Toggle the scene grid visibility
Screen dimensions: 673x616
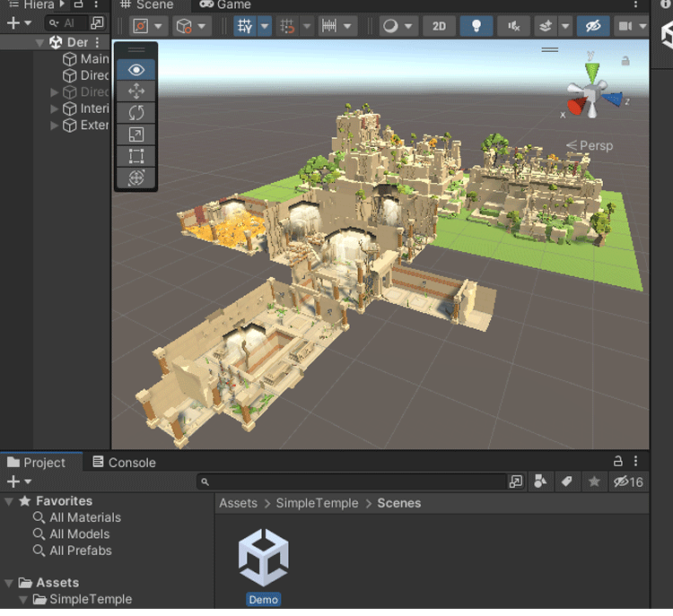[245, 26]
